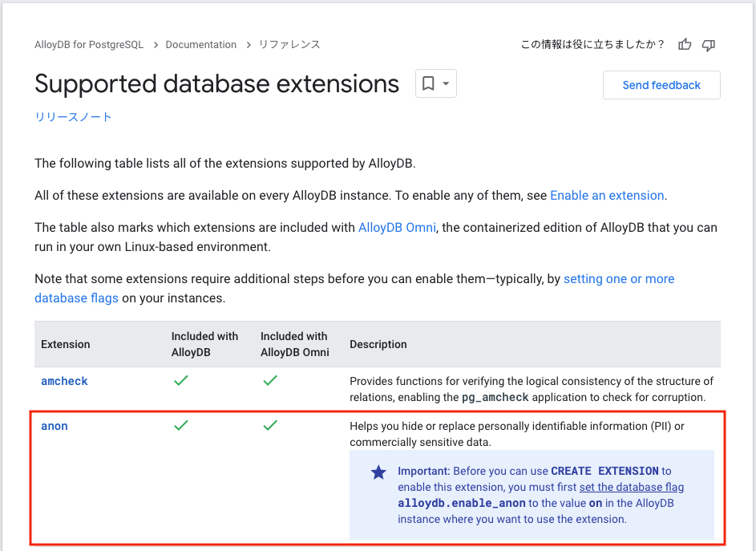Click anon's AlloyDB Omni checkmark
This screenshot has width=756, height=551.
click(270, 425)
